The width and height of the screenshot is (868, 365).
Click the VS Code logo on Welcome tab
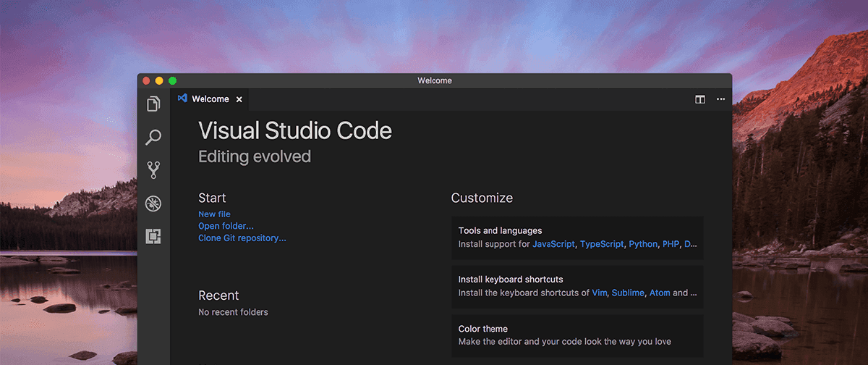click(x=182, y=98)
